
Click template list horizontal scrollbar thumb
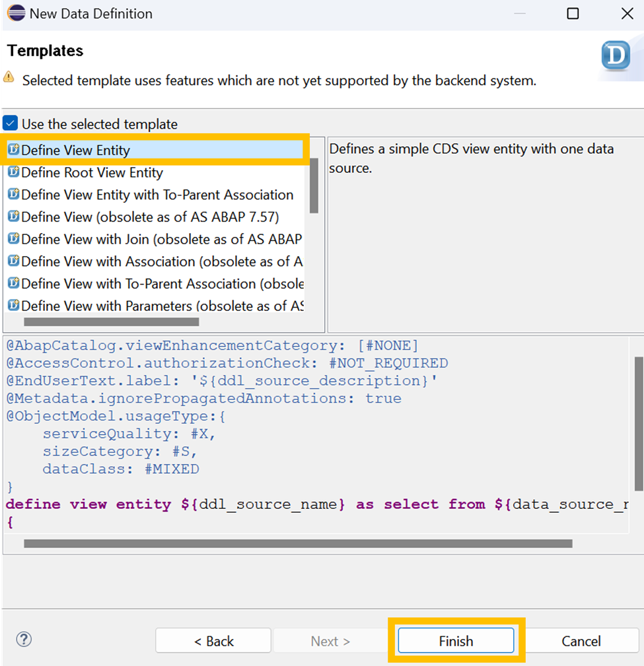pos(112,322)
